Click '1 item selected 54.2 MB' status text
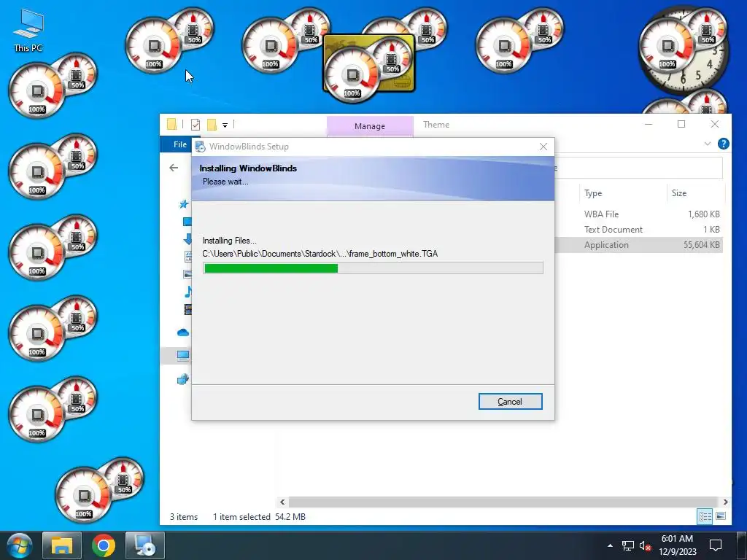Viewport: 747px width, 560px height. [259, 517]
